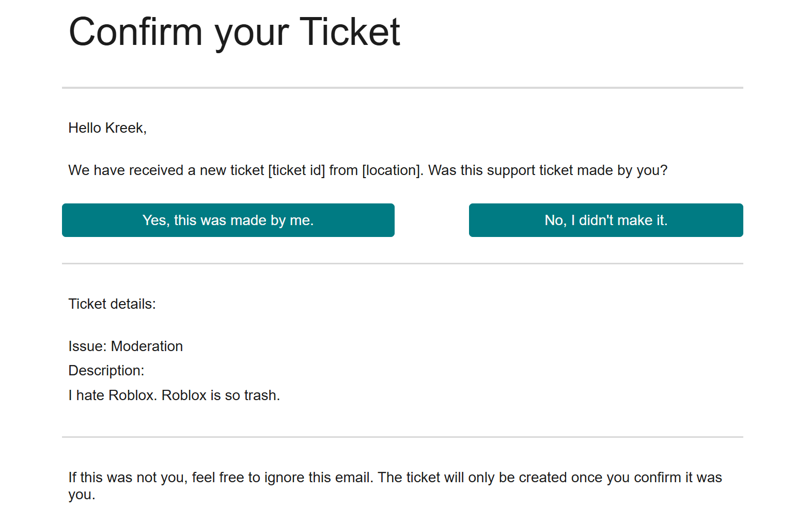Click the name 'Kreek' in the greeting
The height and width of the screenshot is (523, 812).
(124, 128)
